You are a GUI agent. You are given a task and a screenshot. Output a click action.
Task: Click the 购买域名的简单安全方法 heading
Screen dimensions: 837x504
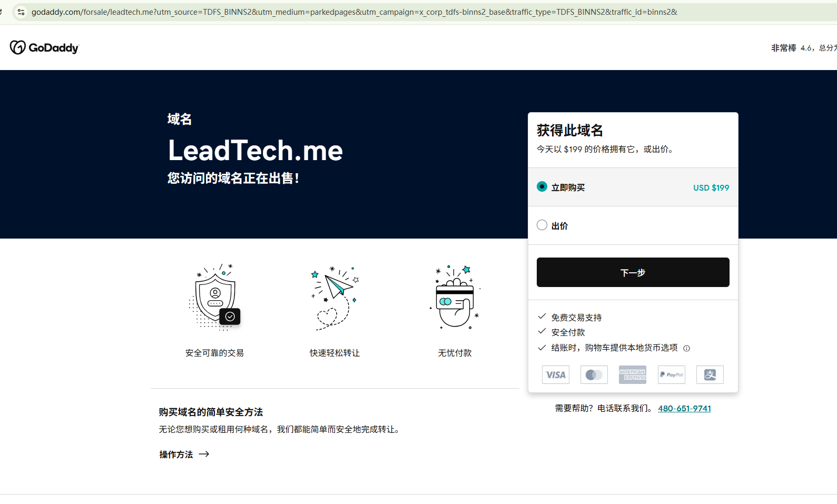(x=211, y=412)
